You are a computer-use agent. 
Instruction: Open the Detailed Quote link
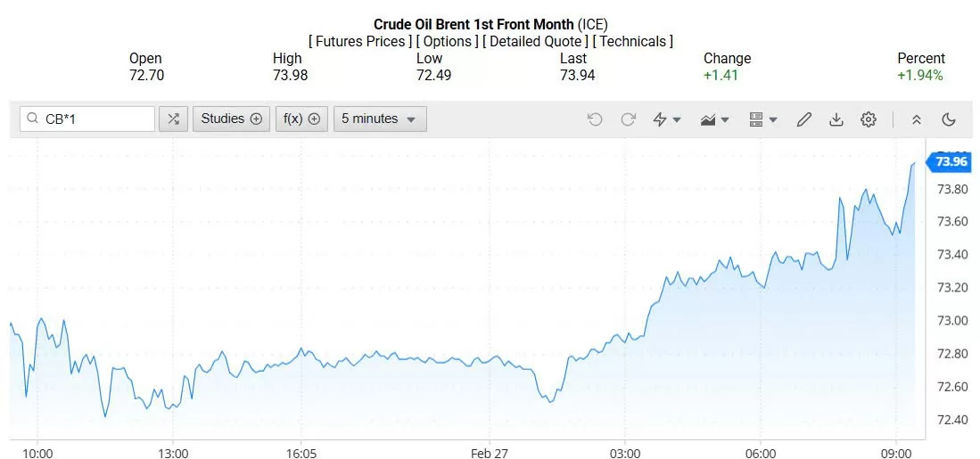535,41
